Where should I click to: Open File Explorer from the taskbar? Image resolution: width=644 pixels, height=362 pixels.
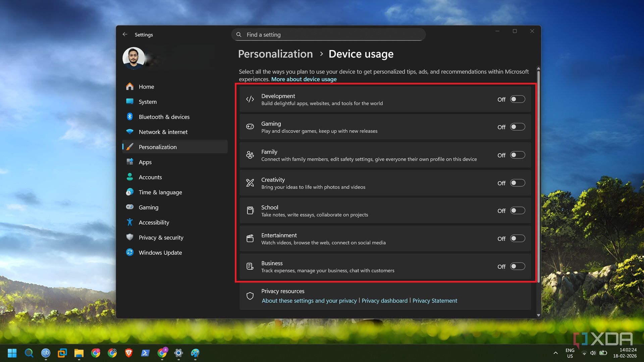(x=79, y=353)
